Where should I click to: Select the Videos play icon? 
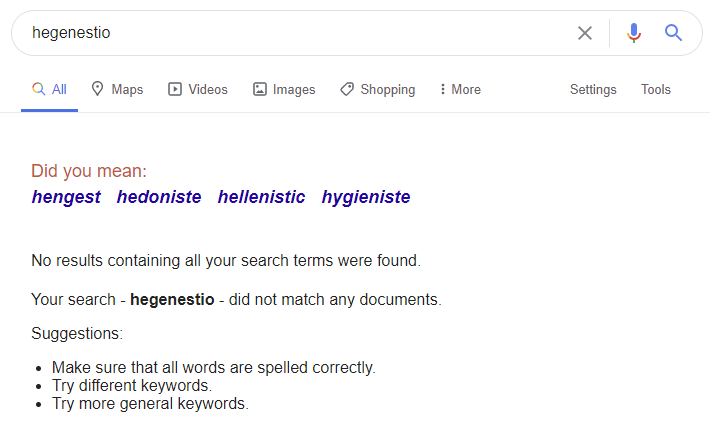click(175, 89)
